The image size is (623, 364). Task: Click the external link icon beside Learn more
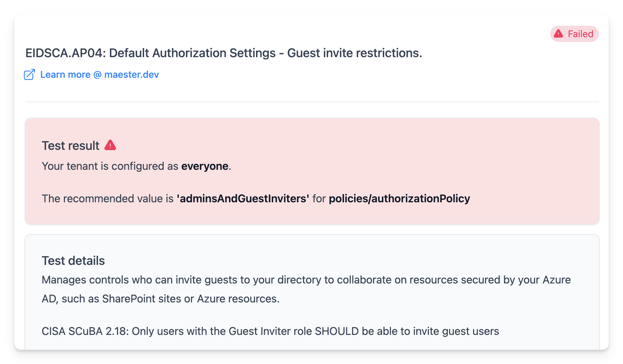[29, 74]
